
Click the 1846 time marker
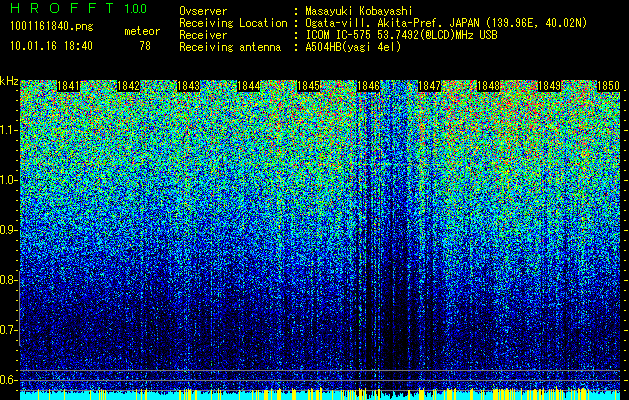point(368,86)
